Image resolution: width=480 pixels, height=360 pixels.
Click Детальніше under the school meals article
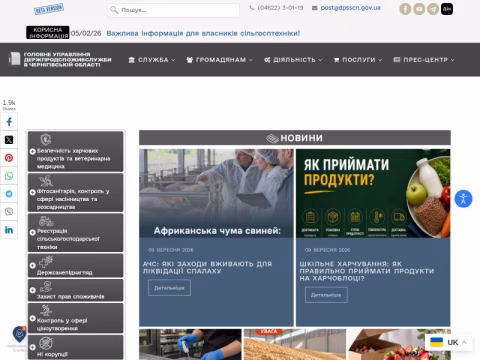point(326,295)
